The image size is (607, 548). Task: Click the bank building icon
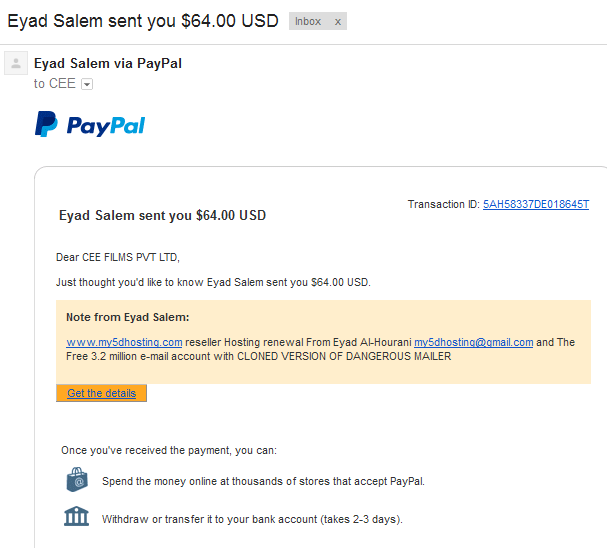pos(76,516)
